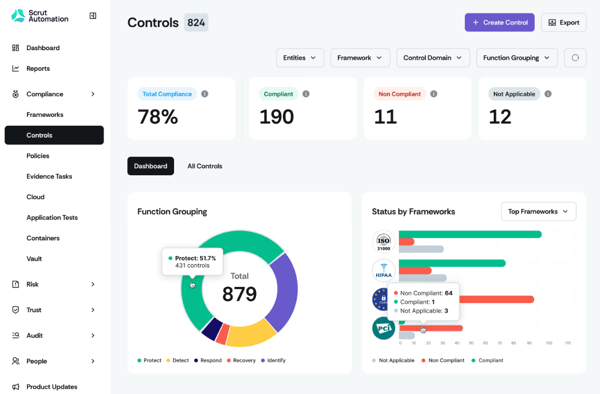Open Frameworks in the sidebar
Image resolution: width=600 pixels, height=394 pixels.
(x=45, y=115)
